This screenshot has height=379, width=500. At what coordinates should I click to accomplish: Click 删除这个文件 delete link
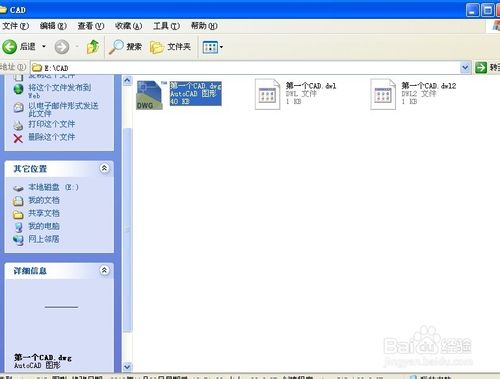(x=51, y=137)
